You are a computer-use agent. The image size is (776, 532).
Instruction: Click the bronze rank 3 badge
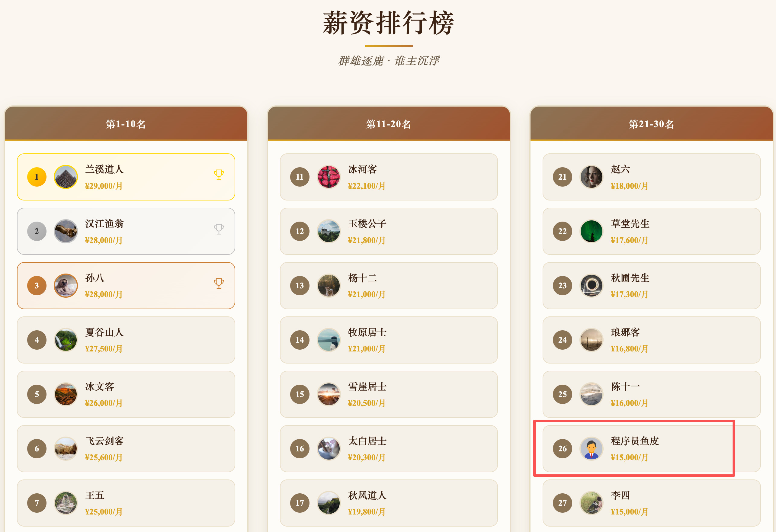(37, 286)
